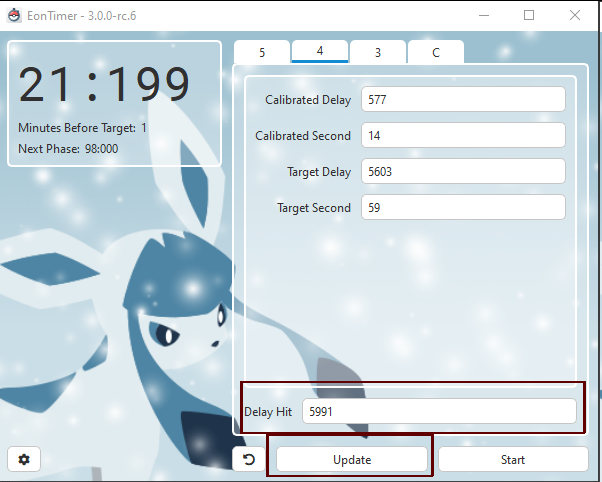Focus the Calibrated Second field
The image size is (602, 482).
[x=463, y=135]
